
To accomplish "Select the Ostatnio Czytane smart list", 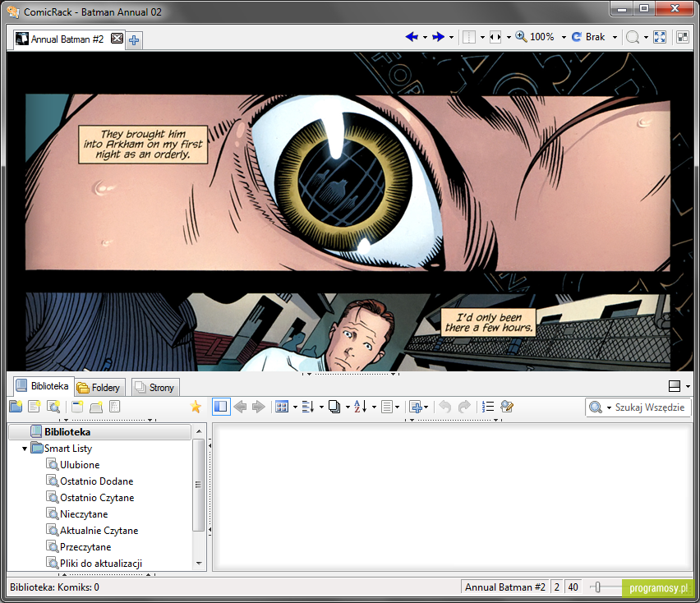I will coord(97,498).
